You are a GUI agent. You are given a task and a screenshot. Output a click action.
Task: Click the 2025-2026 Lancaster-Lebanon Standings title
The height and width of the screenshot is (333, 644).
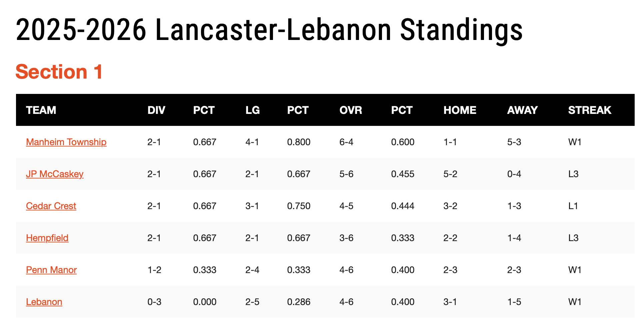[269, 30]
